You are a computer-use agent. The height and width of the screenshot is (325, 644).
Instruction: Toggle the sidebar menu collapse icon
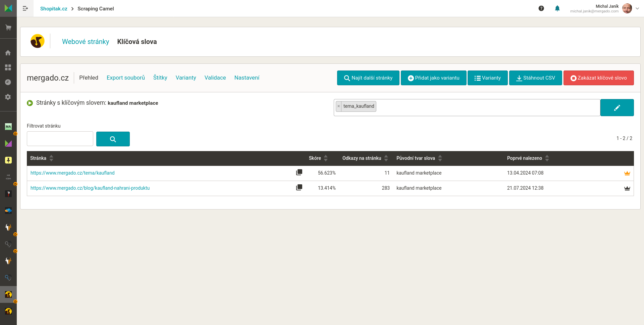pos(25,8)
